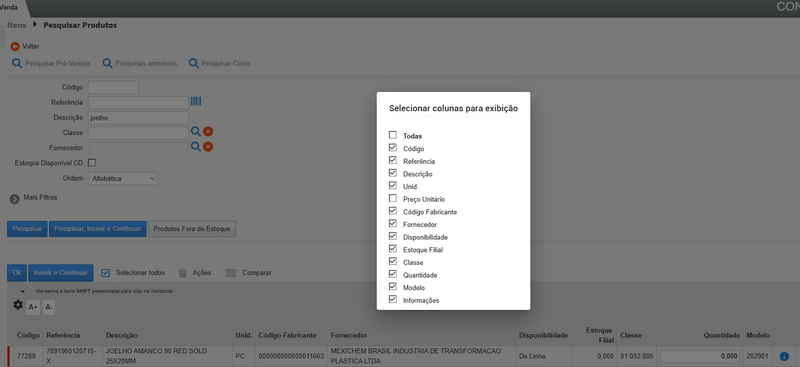Click the Pesquisar Cores magnifier icon

click(193, 63)
